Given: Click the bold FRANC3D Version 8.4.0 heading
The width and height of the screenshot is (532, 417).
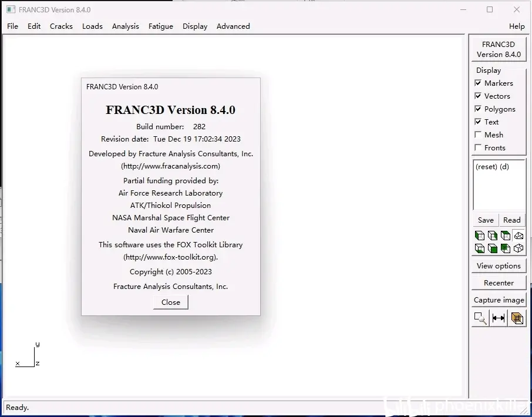Looking at the screenshot, I should (171, 110).
